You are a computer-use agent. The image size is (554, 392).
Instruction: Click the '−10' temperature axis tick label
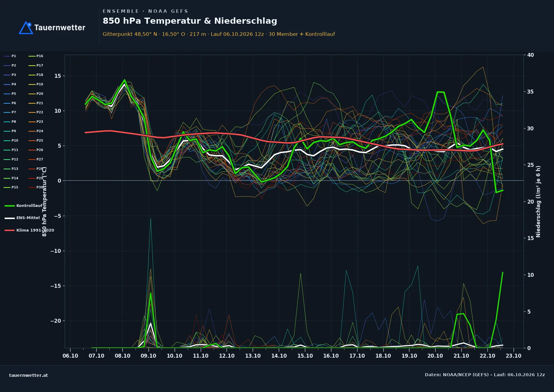point(56,251)
